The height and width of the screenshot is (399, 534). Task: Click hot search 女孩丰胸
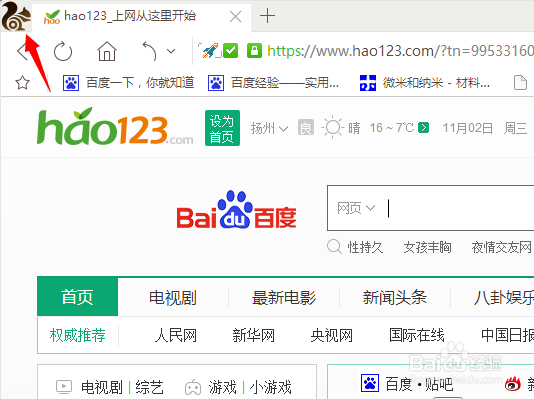pos(427,248)
